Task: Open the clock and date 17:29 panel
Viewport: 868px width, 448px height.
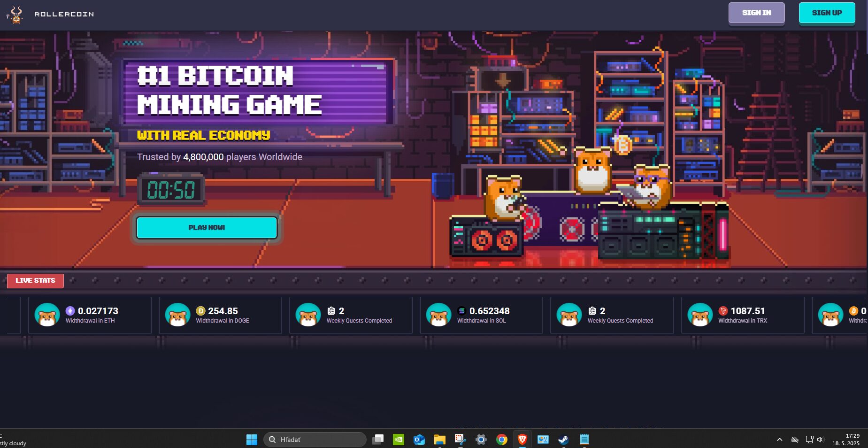Action: pos(846,440)
